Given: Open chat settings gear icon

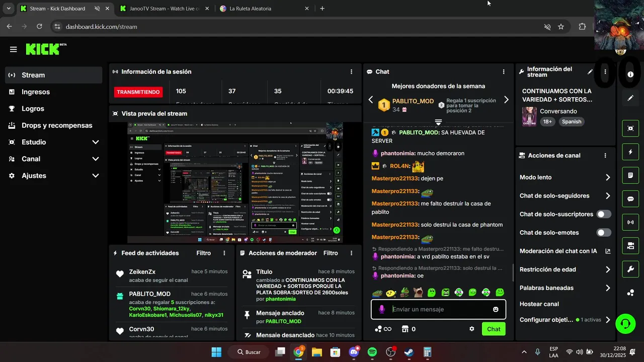Looking at the screenshot, I should coord(472,329).
